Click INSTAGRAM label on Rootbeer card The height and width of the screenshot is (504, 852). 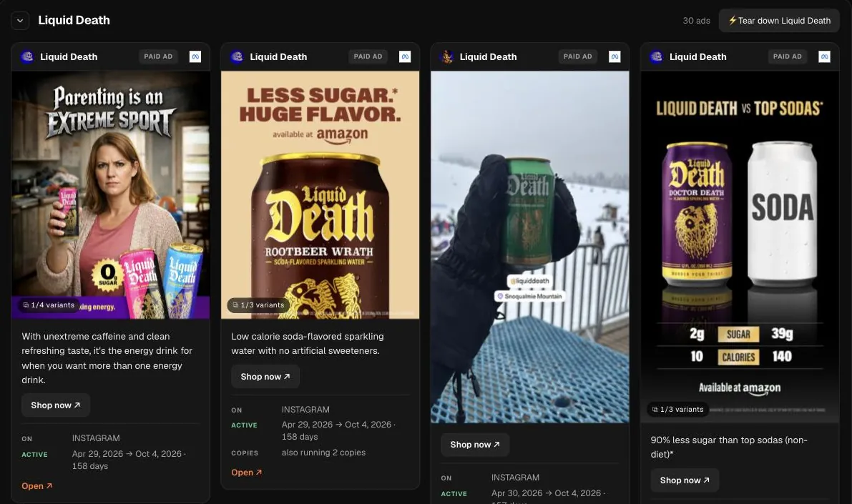click(305, 410)
